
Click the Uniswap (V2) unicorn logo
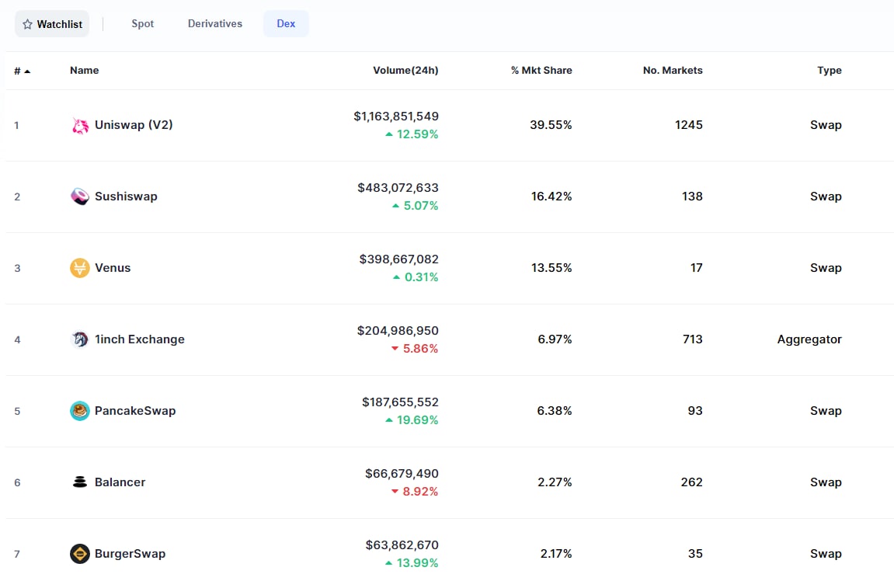pos(80,125)
